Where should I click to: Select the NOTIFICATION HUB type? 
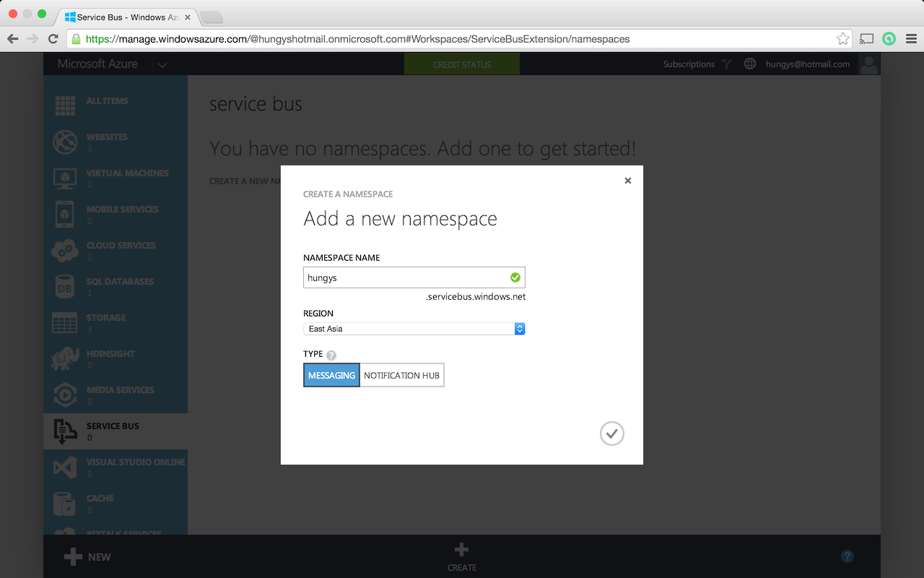pos(401,375)
